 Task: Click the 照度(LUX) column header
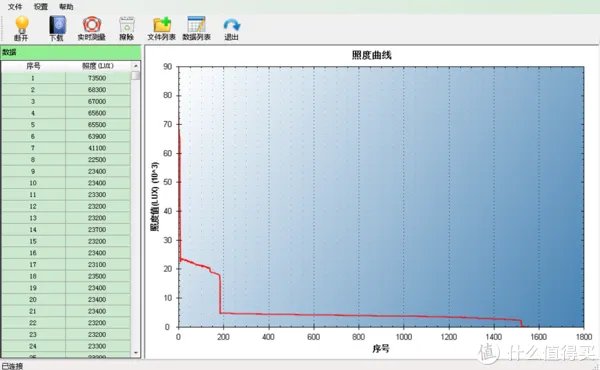[98, 66]
